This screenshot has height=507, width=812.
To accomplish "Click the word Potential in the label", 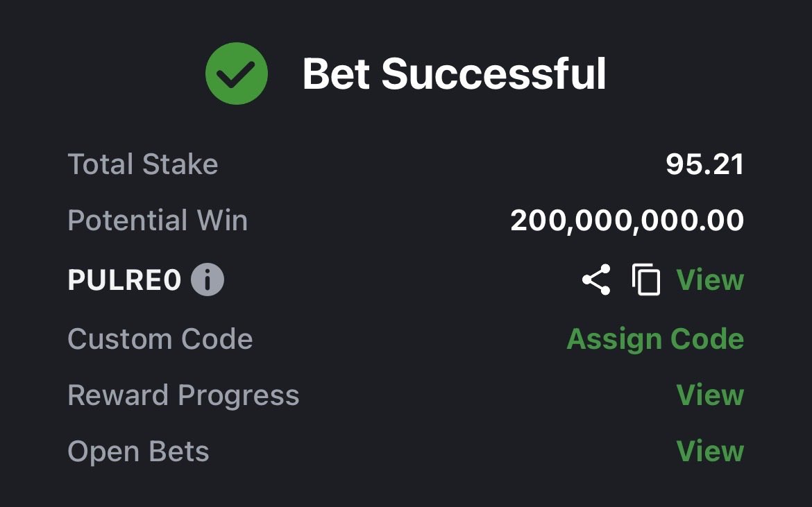I will [x=118, y=221].
